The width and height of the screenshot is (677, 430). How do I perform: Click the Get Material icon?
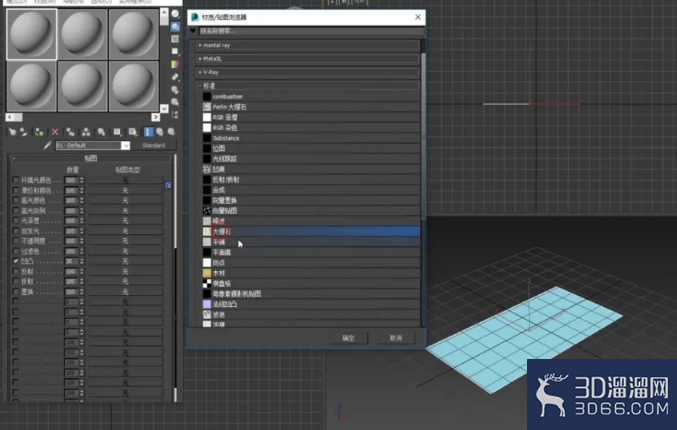point(12,132)
